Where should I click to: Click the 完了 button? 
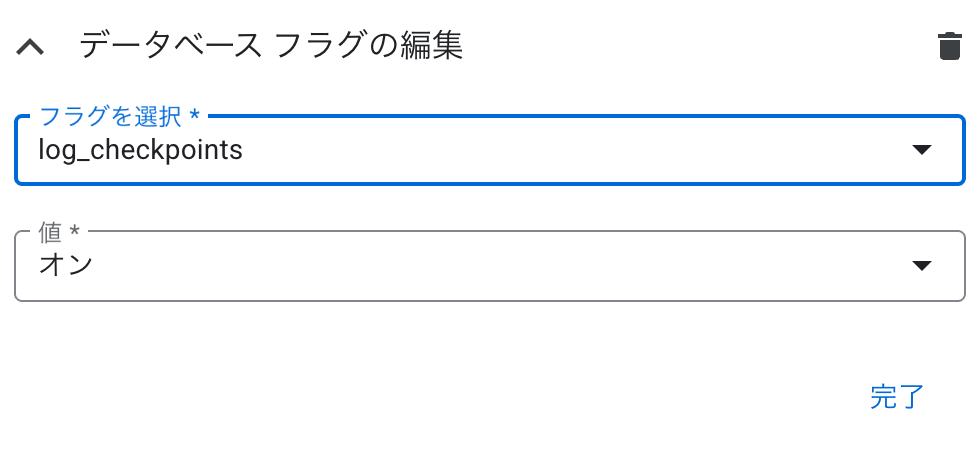click(x=896, y=396)
